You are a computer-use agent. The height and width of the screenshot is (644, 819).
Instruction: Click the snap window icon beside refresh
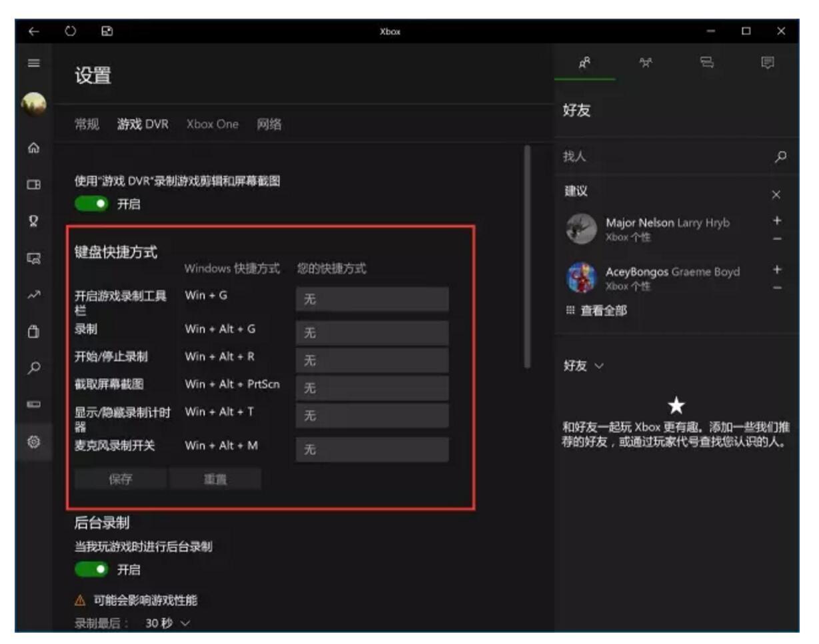[x=107, y=31]
